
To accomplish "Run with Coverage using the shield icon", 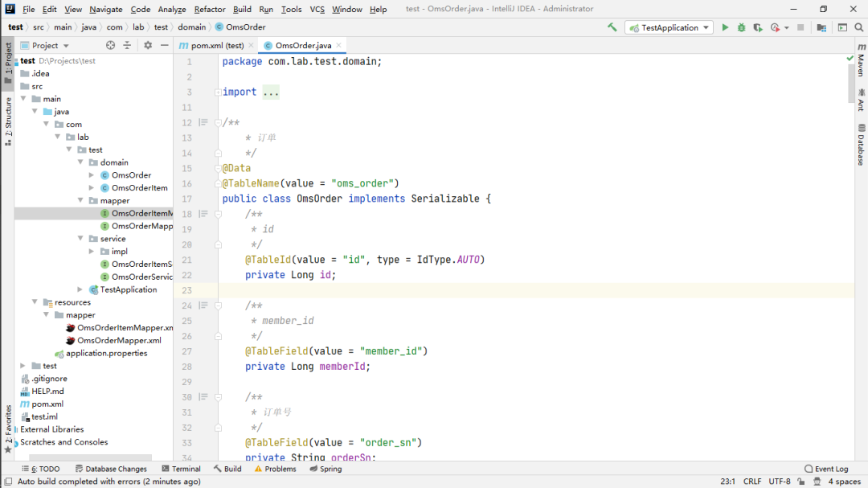I will [757, 27].
